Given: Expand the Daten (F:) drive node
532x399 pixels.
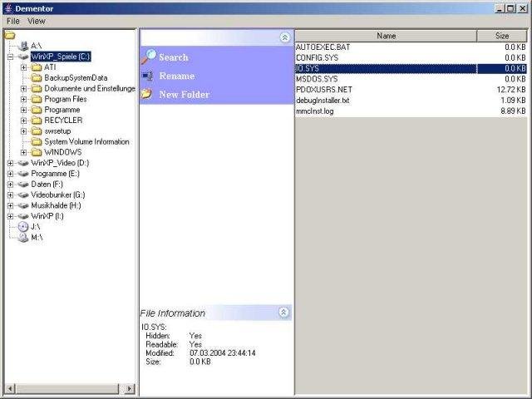Looking at the screenshot, I should 10,185.
